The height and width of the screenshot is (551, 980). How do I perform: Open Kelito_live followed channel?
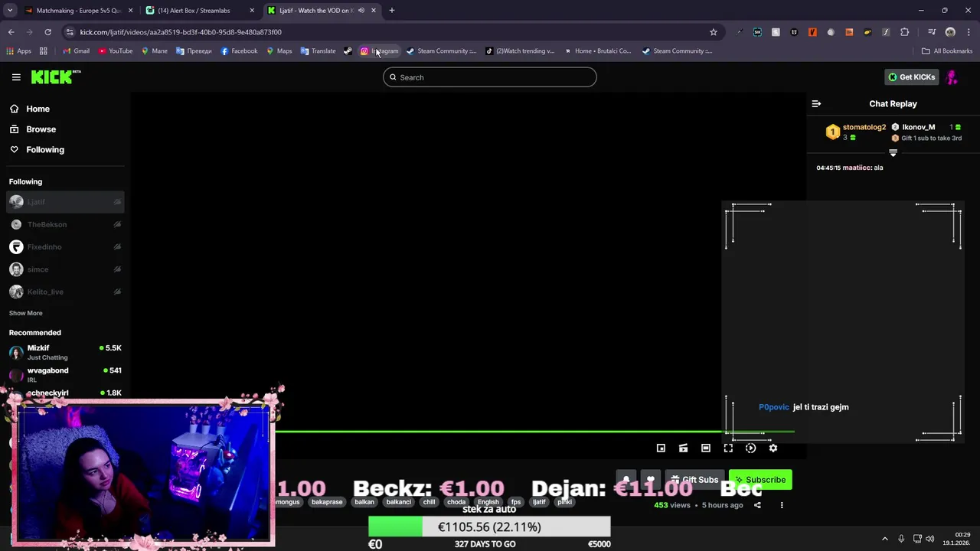[x=65, y=292]
